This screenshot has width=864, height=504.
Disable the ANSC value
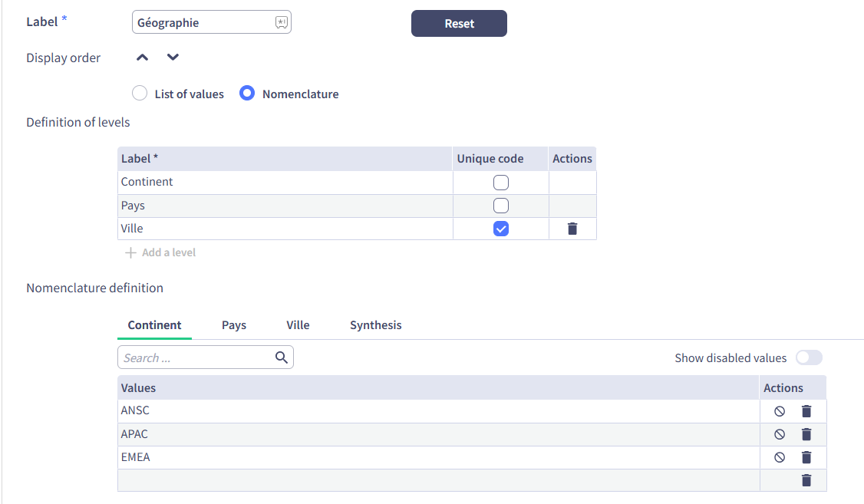click(780, 411)
